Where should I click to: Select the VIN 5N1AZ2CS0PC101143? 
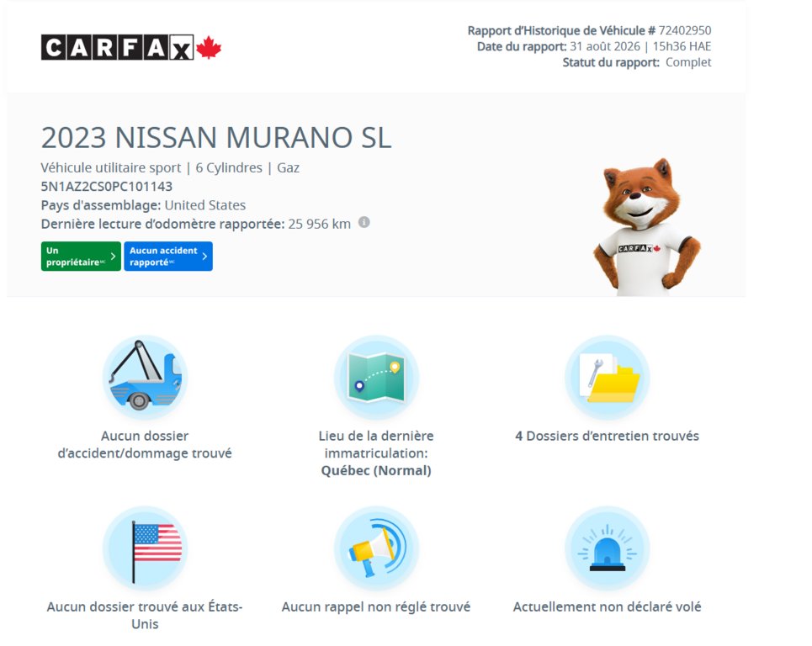click(x=107, y=187)
